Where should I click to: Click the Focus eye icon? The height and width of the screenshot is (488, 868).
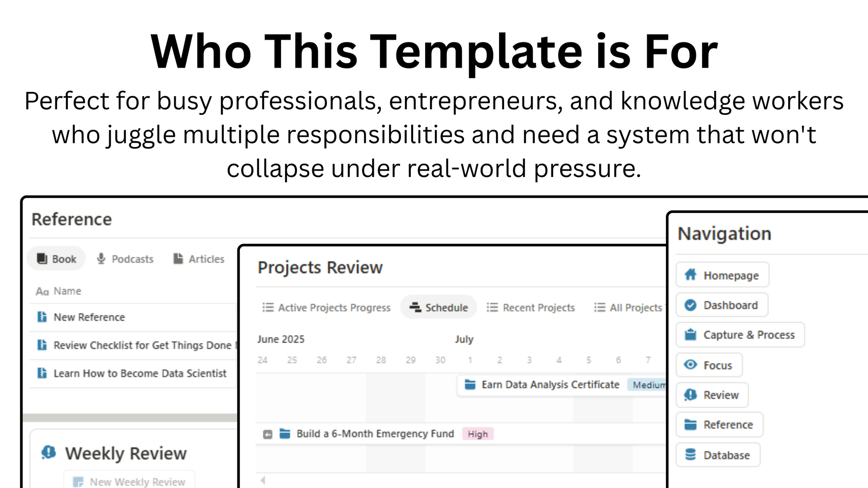click(x=690, y=365)
